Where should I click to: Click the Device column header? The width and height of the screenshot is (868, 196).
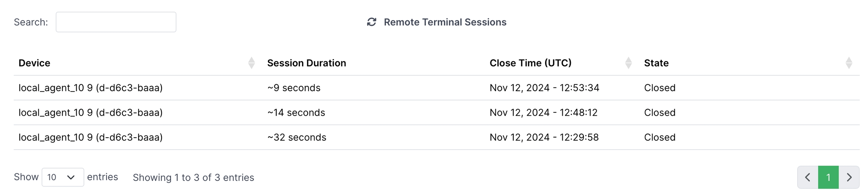(x=34, y=63)
